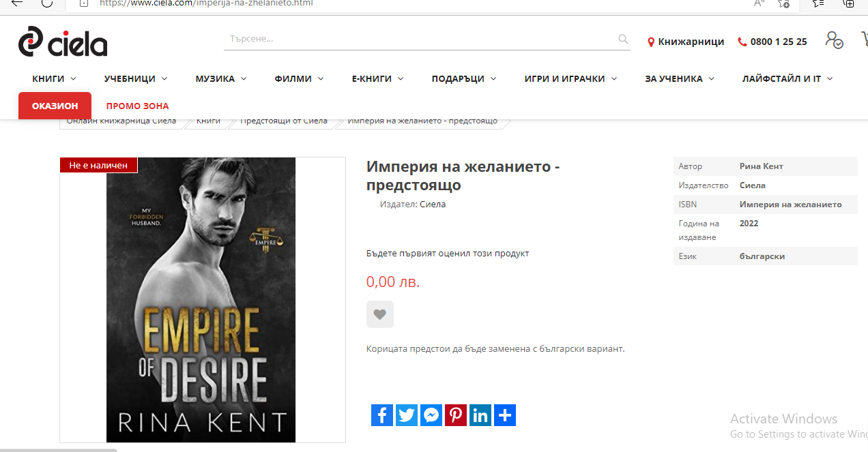Screen dimensions: 868x452
Task: Click in the Търсене search field
Action: point(420,39)
